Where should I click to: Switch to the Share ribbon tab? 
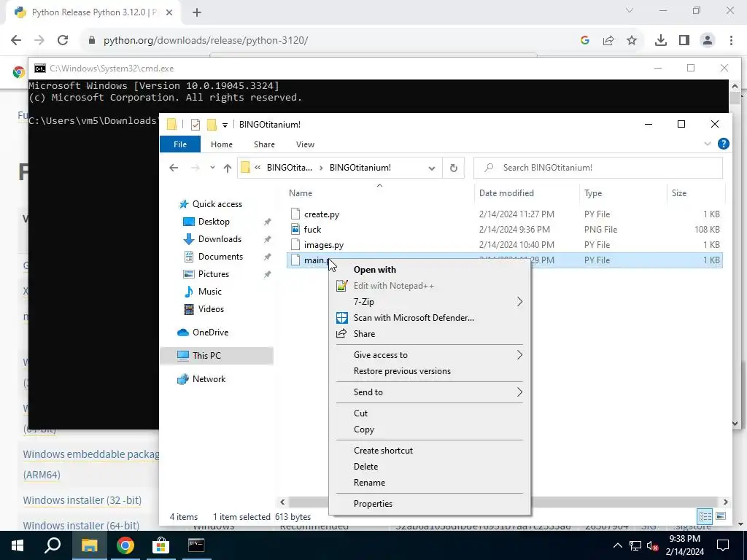point(264,144)
